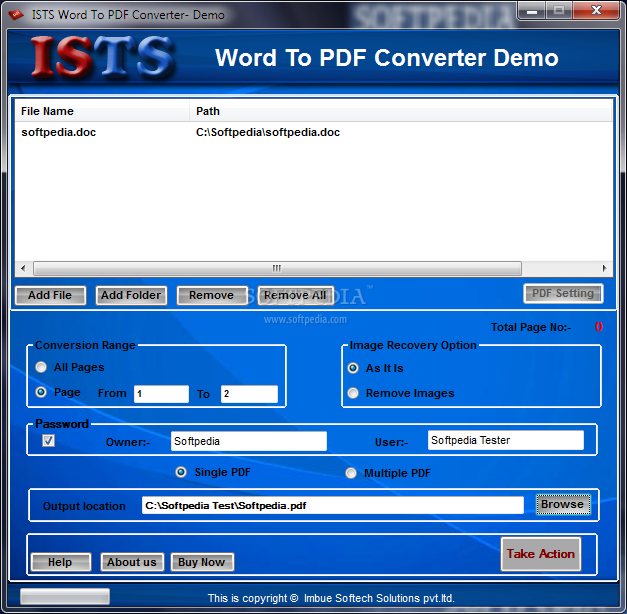Click the Output location path field
Viewport: 627px width, 614px height.
pyautogui.click(x=333, y=506)
